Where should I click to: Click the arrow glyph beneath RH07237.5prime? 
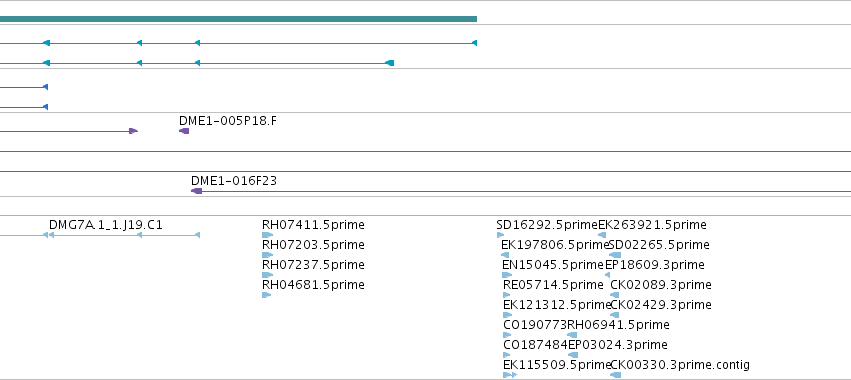267,275
